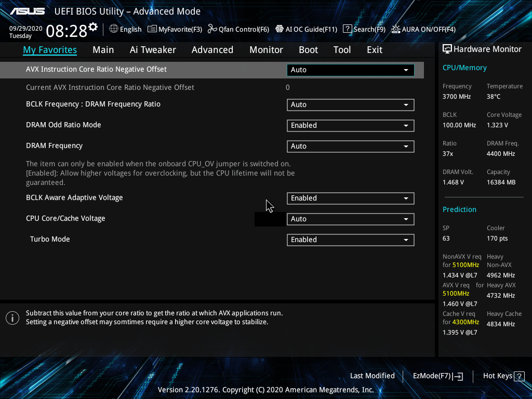This screenshot has width=532, height=399.
Task: Click the Search question mark icon
Action: point(347,29)
